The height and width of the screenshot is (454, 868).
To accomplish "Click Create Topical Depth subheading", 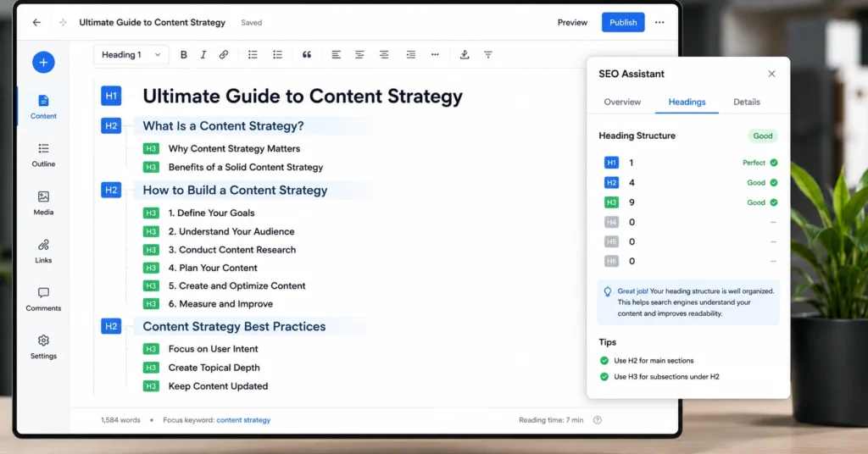I will coord(214,368).
